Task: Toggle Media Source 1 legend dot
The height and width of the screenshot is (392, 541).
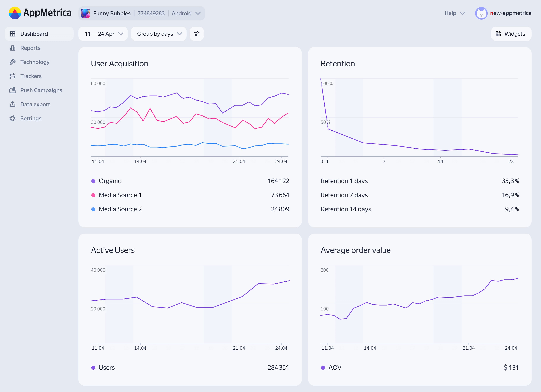Action: pos(93,195)
